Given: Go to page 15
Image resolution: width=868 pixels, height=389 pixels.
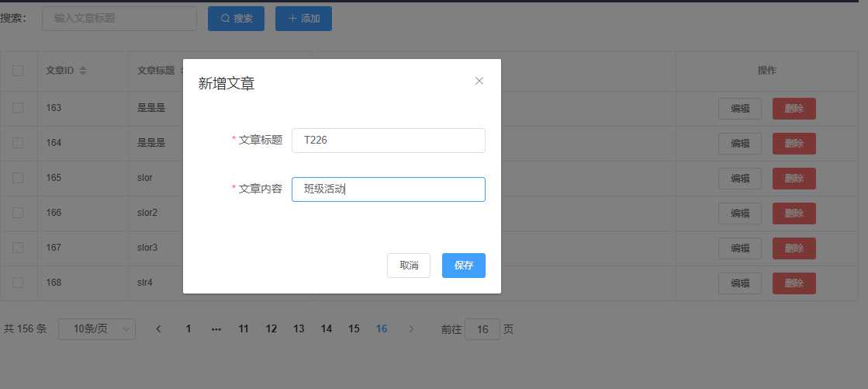Looking at the screenshot, I should tap(354, 329).
